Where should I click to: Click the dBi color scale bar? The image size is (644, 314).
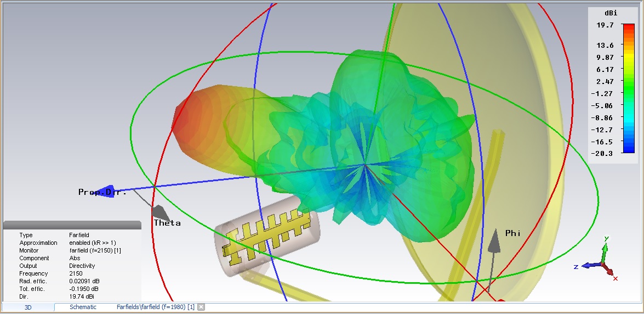629,88
